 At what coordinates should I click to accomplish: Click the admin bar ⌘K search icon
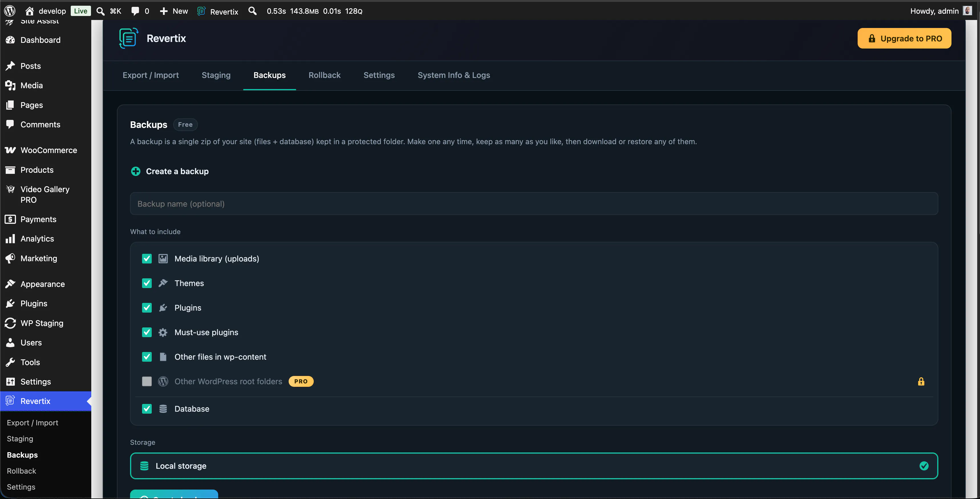point(100,11)
